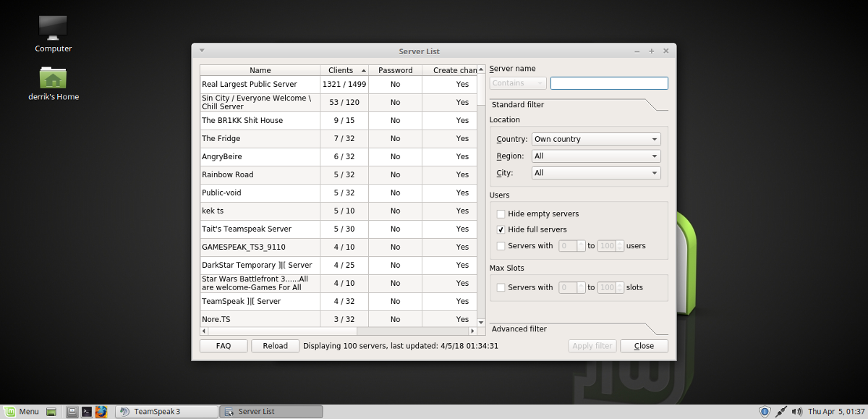The height and width of the screenshot is (419, 868).
Task: Click the volume speaker tray icon
Action: (x=796, y=412)
